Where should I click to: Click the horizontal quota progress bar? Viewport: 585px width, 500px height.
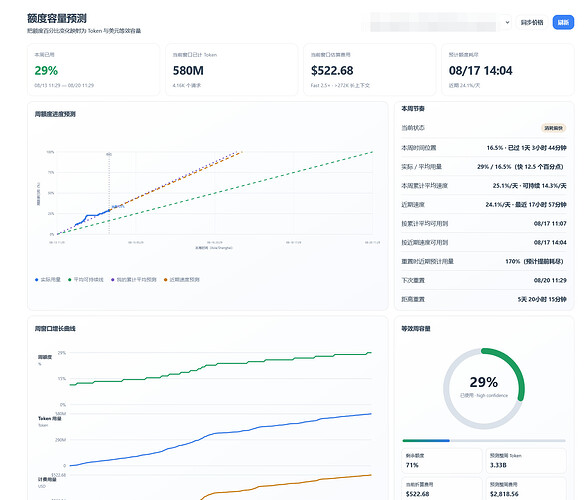point(484,441)
